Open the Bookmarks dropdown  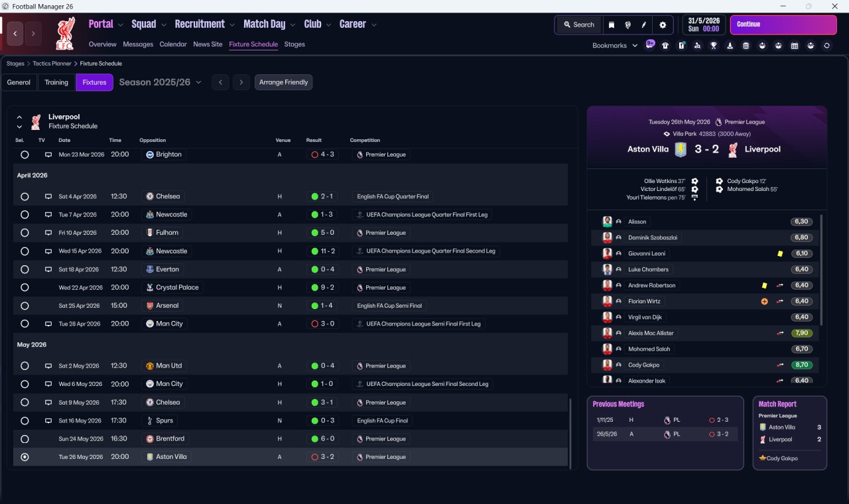[x=615, y=46]
